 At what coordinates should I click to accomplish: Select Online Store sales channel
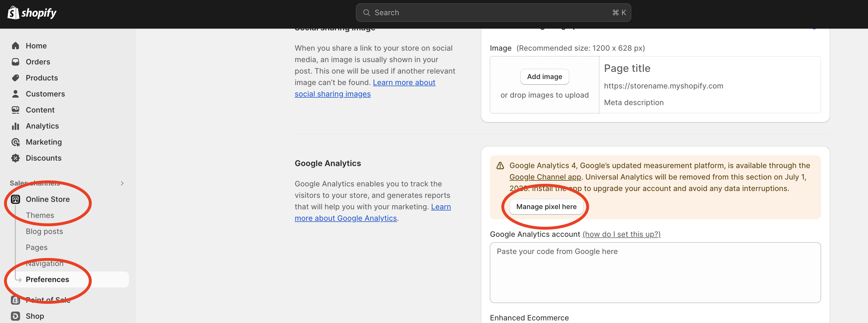48,199
